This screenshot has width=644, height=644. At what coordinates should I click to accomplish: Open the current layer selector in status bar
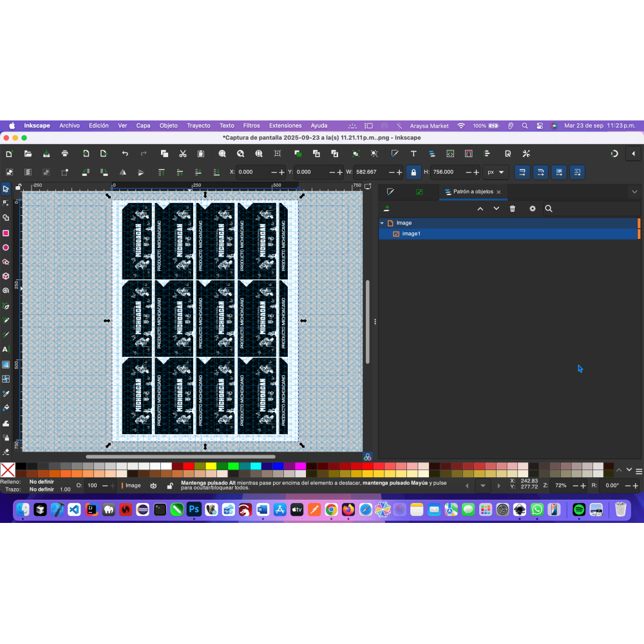click(x=131, y=486)
